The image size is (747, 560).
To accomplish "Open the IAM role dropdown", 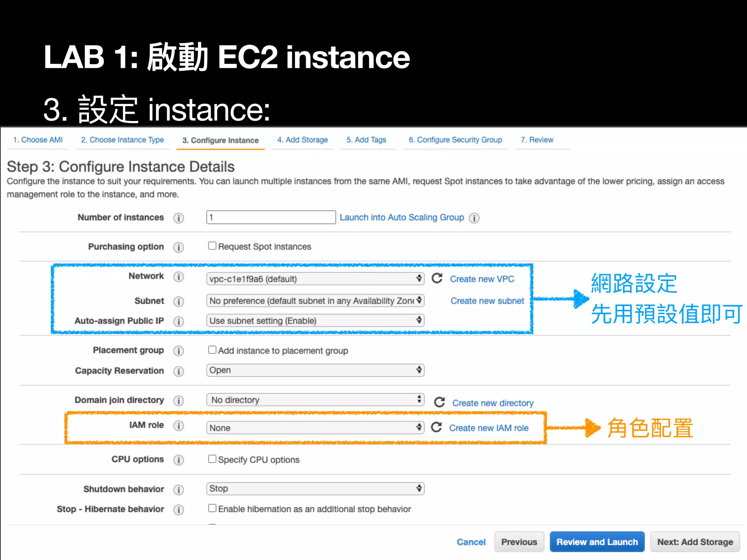I will point(315,427).
